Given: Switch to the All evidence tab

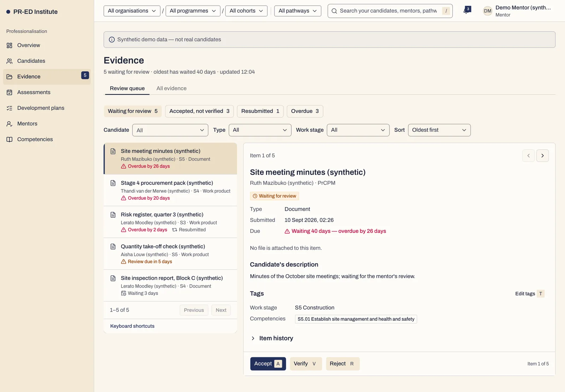Looking at the screenshot, I should pyautogui.click(x=171, y=89).
